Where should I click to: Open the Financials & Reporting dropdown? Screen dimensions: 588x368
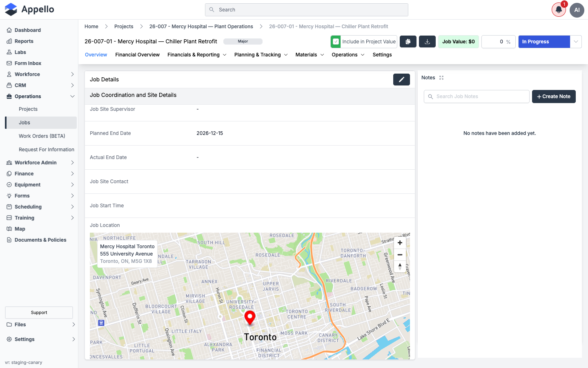coord(197,55)
